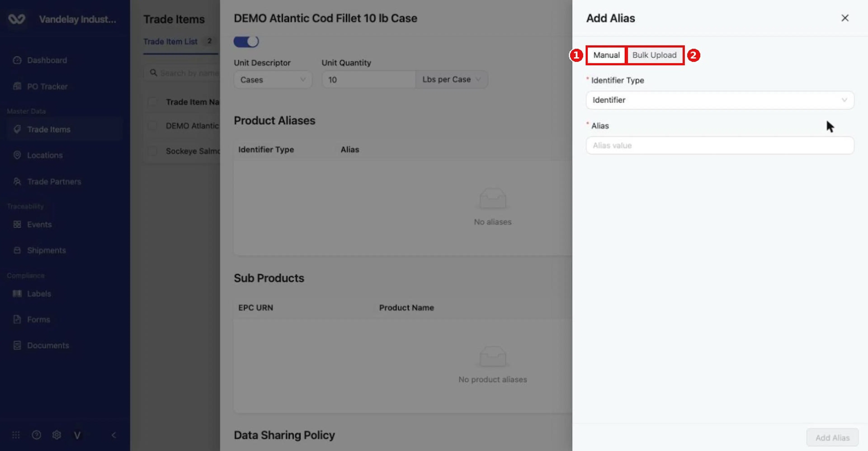Click the Alias column header in Product Aliases
The width and height of the screenshot is (868, 451).
(x=350, y=149)
